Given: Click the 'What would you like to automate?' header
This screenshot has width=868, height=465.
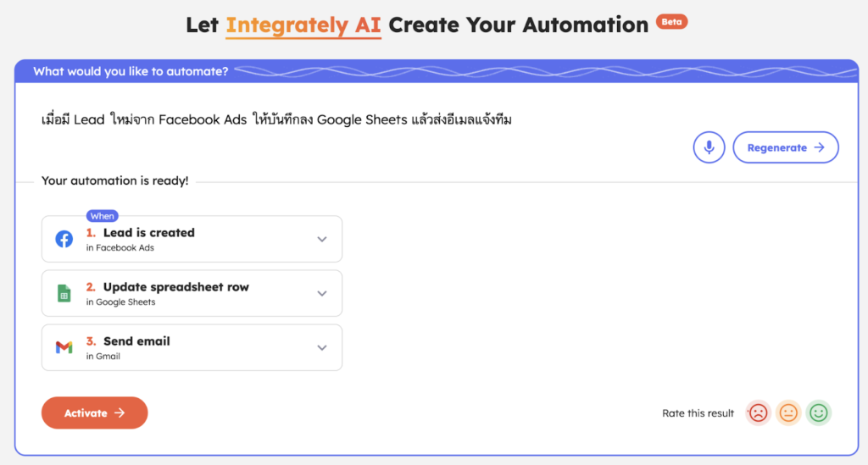Looking at the screenshot, I should [131, 71].
